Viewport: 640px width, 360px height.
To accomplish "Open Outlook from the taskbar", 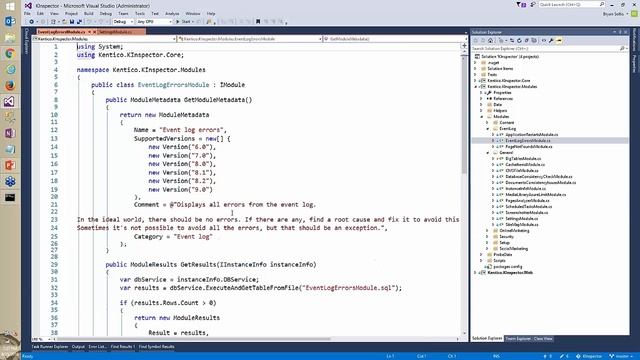I will [10, 21].
